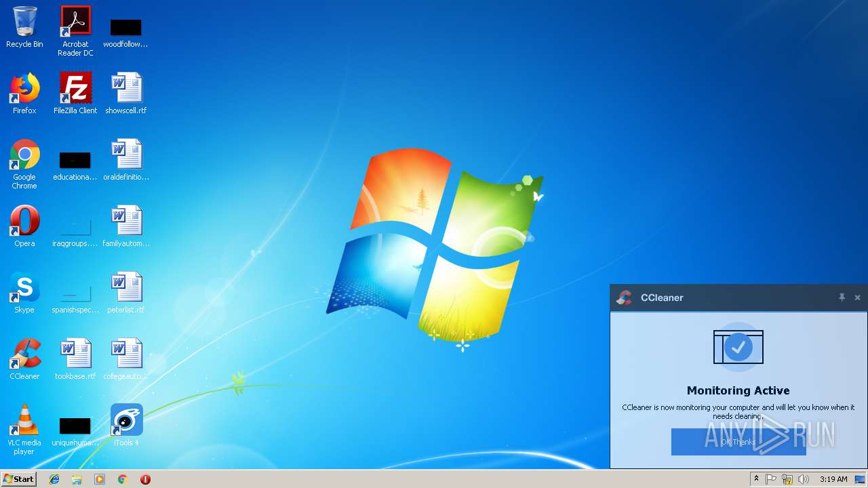Open the Recycle Bin desktop icon
868x488 pixels.
pos(24,28)
